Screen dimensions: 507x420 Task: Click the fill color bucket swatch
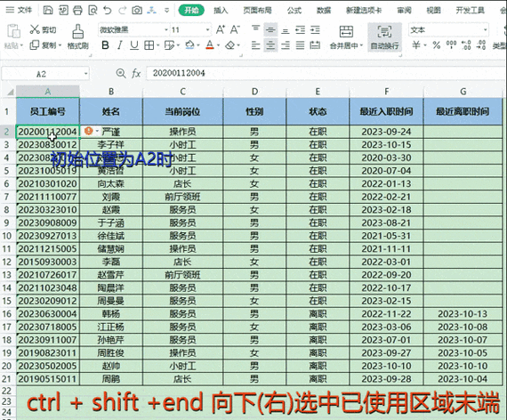190,45
